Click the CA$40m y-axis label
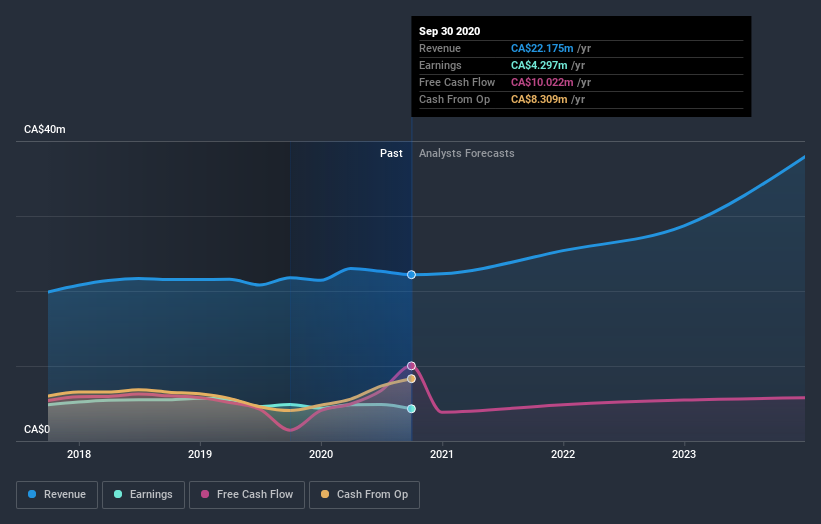821x524 pixels. 45,129
